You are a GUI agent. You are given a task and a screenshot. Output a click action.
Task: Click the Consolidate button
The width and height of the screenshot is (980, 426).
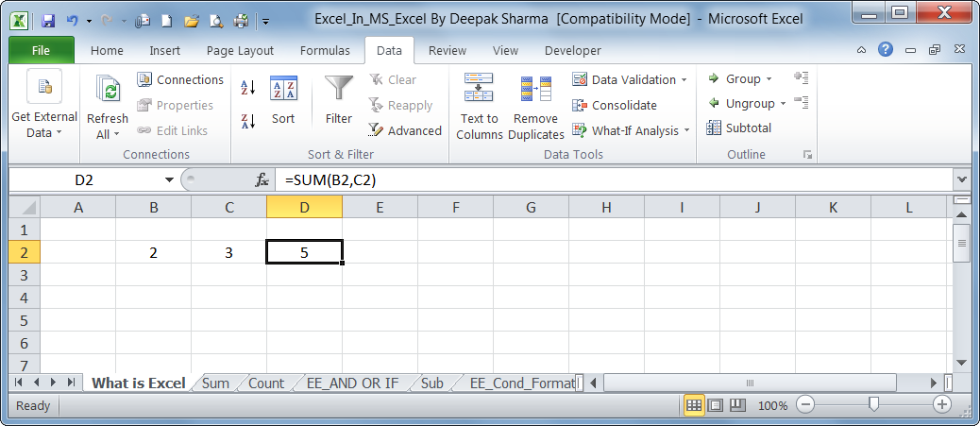(615, 105)
